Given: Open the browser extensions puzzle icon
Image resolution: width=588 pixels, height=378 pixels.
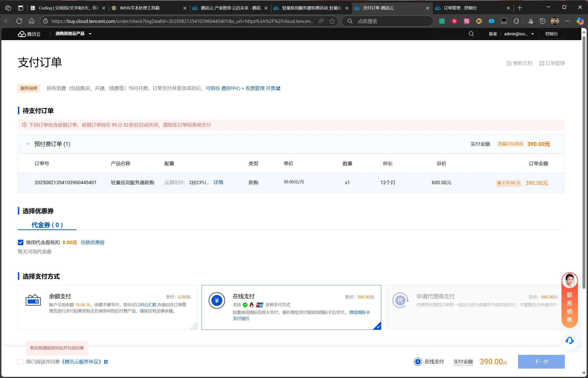Looking at the screenshot, I should tap(516, 21).
